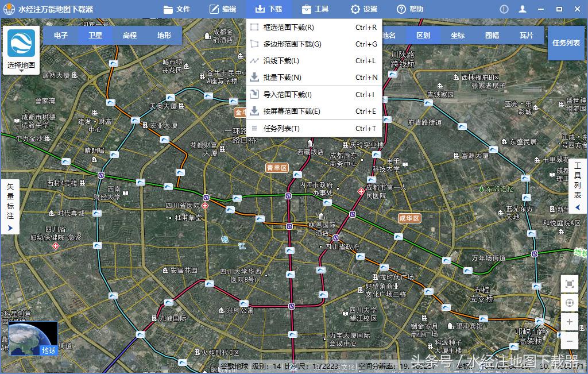Click the polyline icon beside 沿线下载
The width and height of the screenshot is (588, 374).
(x=254, y=61)
